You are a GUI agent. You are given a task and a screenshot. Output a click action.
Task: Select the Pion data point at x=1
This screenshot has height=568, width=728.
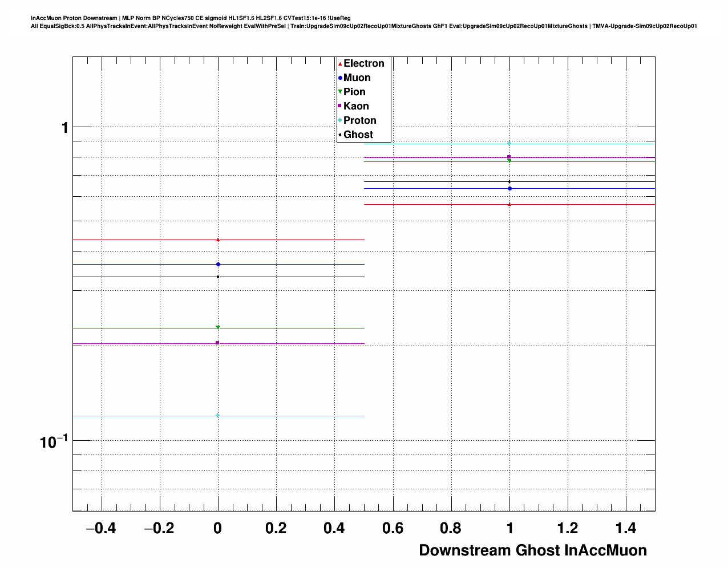[x=509, y=161]
